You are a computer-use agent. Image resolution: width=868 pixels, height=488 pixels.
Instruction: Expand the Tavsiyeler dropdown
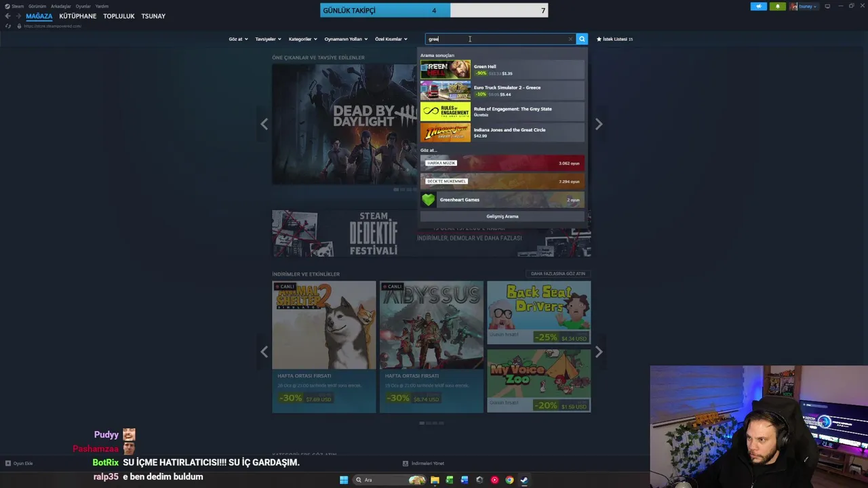pyautogui.click(x=268, y=39)
